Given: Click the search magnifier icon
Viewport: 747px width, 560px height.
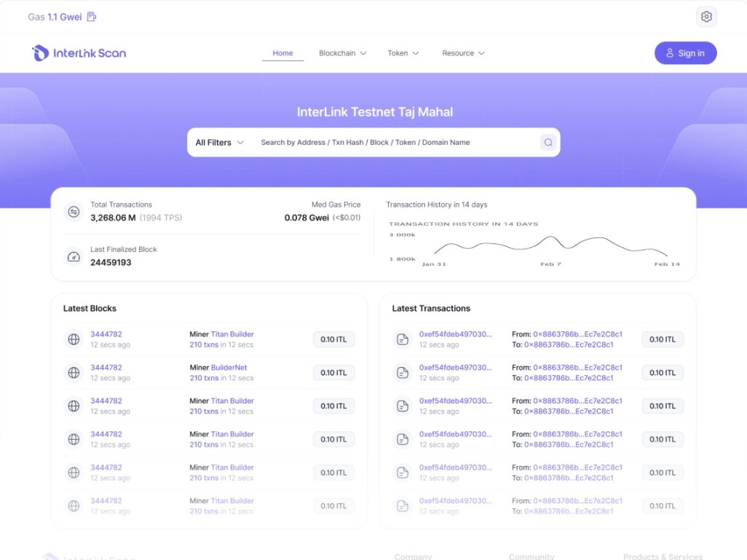Looking at the screenshot, I should 548,142.
